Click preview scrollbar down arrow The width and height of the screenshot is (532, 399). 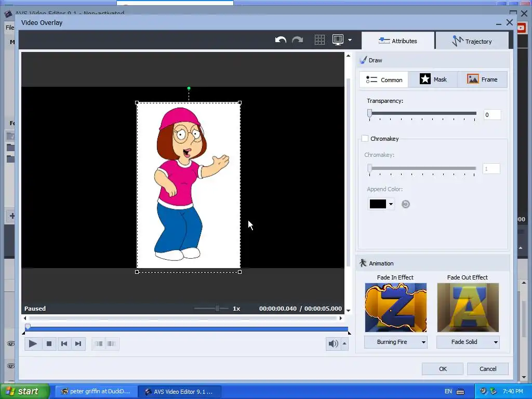[x=348, y=311]
